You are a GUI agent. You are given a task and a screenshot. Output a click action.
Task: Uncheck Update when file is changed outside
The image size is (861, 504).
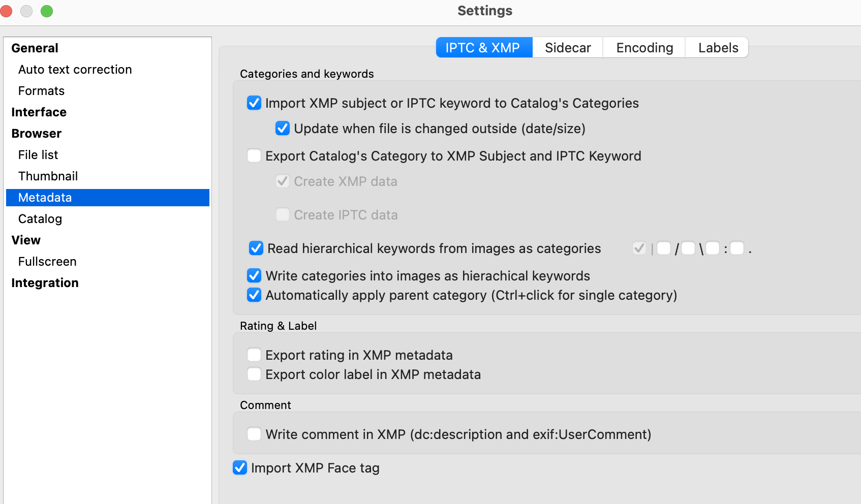283,129
